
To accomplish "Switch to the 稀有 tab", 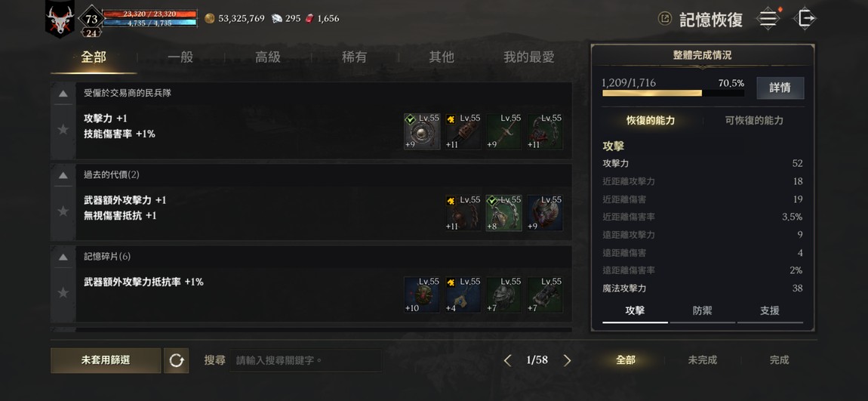I will tap(354, 57).
